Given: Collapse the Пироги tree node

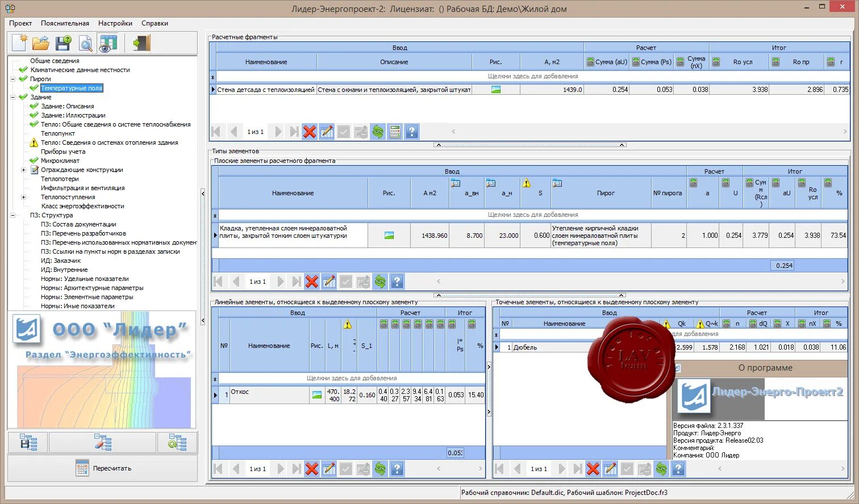Looking at the screenshot, I should pos(13,79).
